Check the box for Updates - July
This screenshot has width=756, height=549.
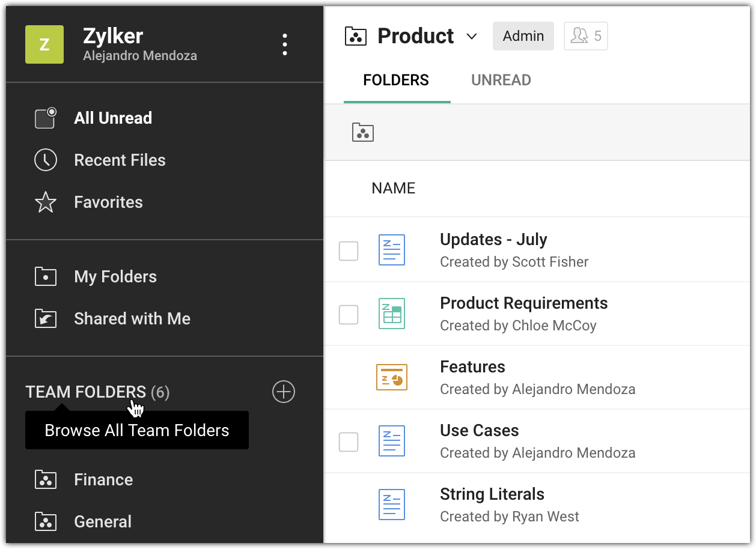click(x=349, y=251)
